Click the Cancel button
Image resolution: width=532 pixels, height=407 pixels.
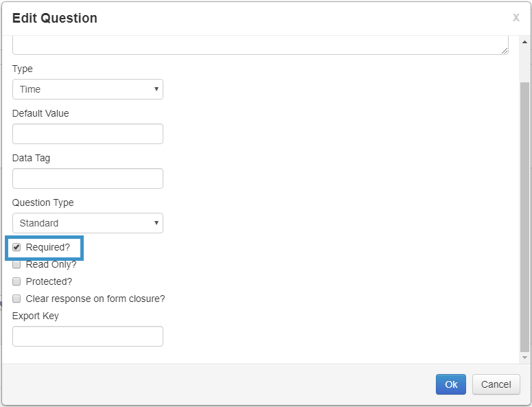(496, 384)
